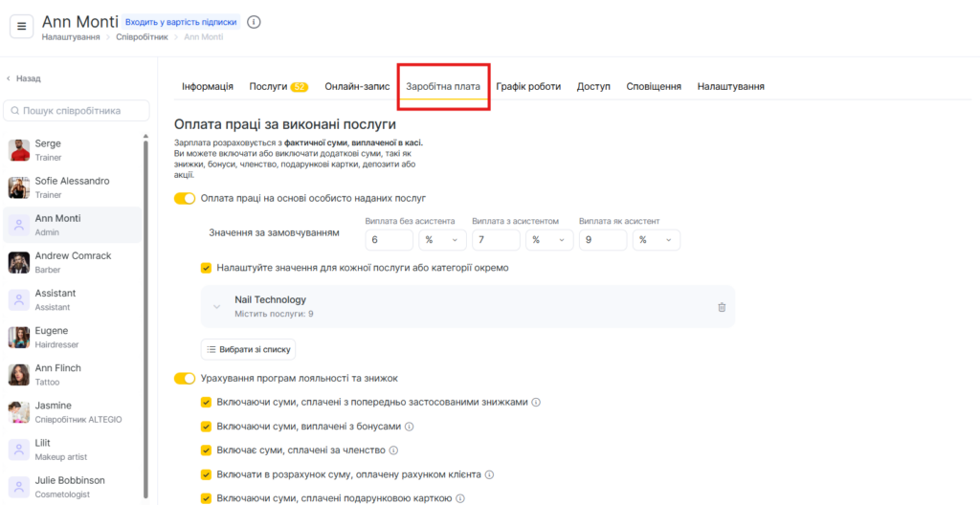Click info icon beside membership payments option
Image resolution: width=980 pixels, height=505 pixels.
[x=393, y=450]
